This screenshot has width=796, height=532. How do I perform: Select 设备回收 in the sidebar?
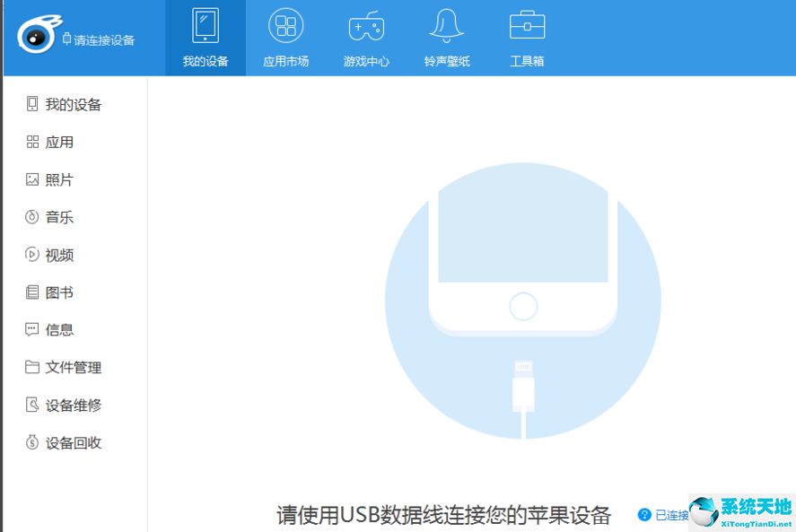(73, 443)
